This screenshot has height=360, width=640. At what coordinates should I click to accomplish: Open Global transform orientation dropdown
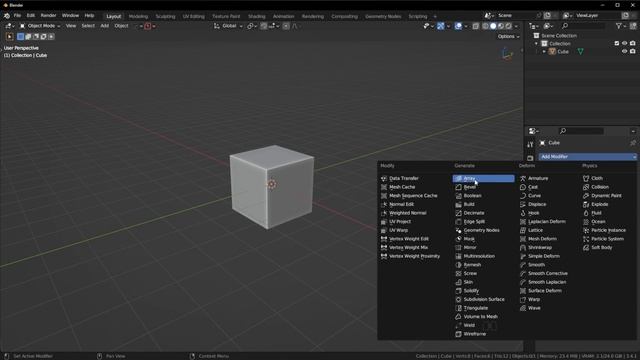228,26
